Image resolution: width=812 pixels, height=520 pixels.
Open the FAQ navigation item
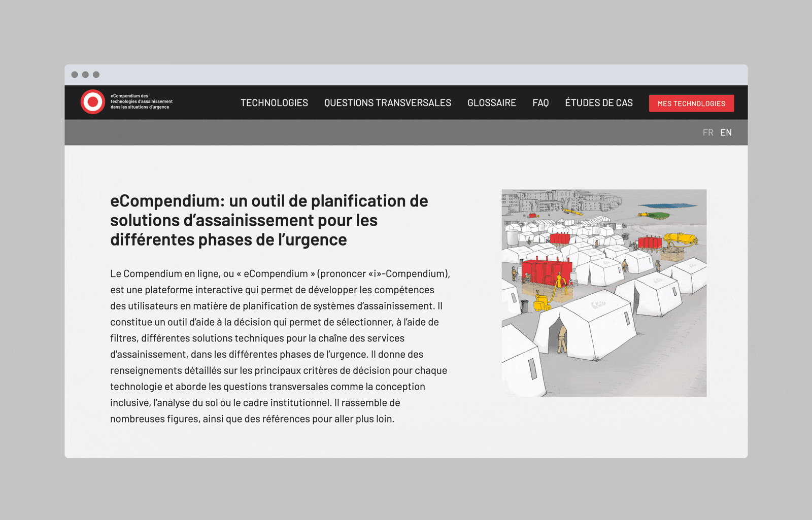click(x=540, y=103)
